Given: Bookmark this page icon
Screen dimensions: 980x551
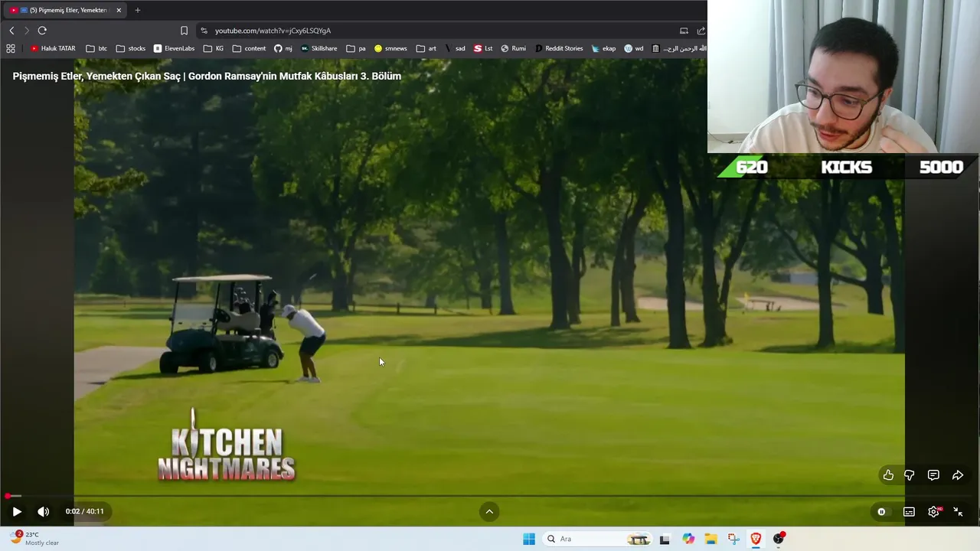Looking at the screenshot, I should (x=184, y=31).
